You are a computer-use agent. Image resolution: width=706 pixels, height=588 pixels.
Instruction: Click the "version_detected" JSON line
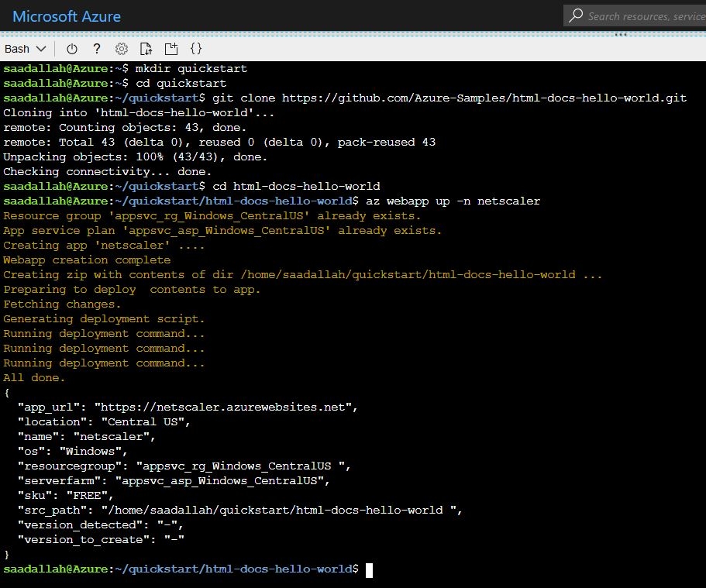101,525
